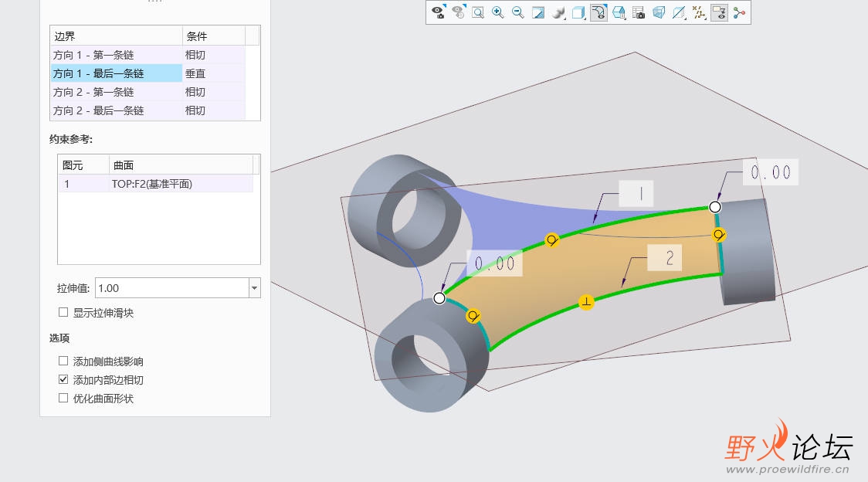Viewport: 868px width, 482px height.
Task: Click the appearance state eye-camera icon
Action: (439, 12)
